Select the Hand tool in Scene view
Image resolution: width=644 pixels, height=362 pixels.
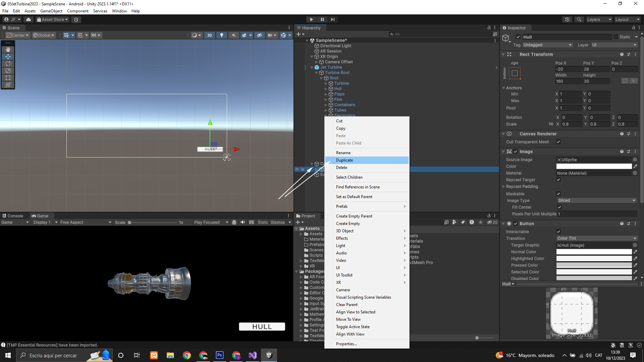point(8,50)
